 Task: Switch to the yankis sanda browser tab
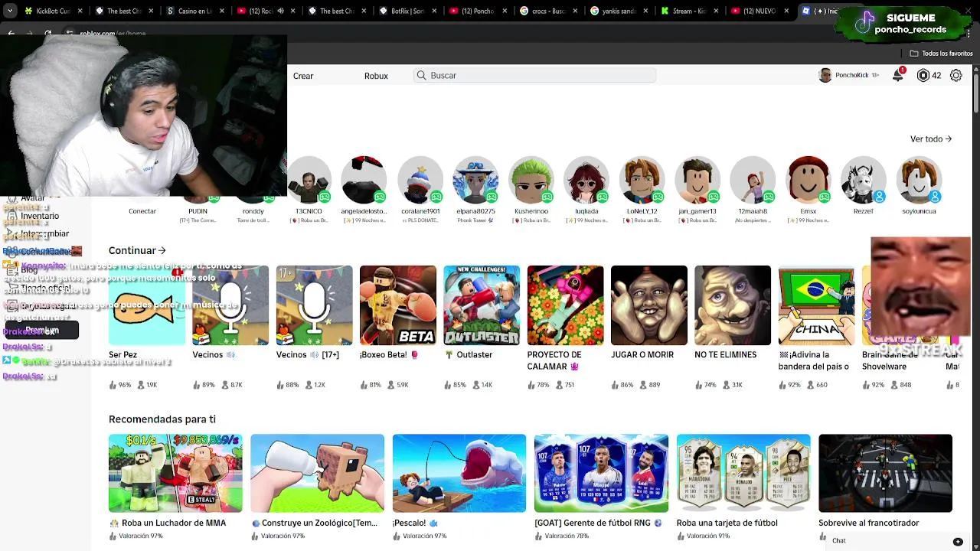click(x=619, y=11)
